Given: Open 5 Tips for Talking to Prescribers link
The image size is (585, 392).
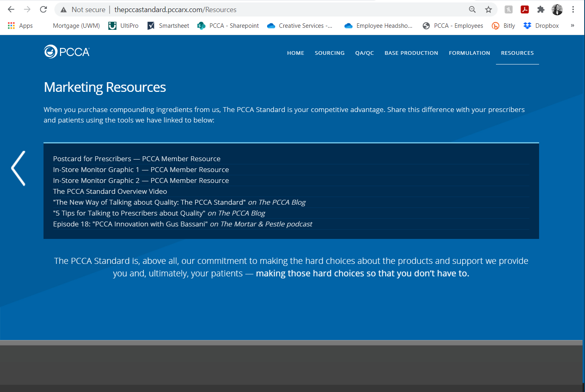Looking at the screenshot, I should pos(159,213).
